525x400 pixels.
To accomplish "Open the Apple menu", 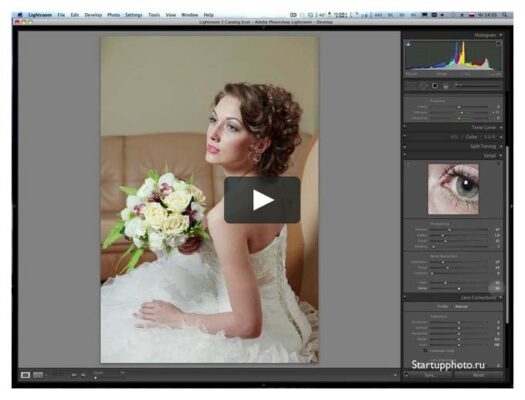I will (x=19, y=15).
